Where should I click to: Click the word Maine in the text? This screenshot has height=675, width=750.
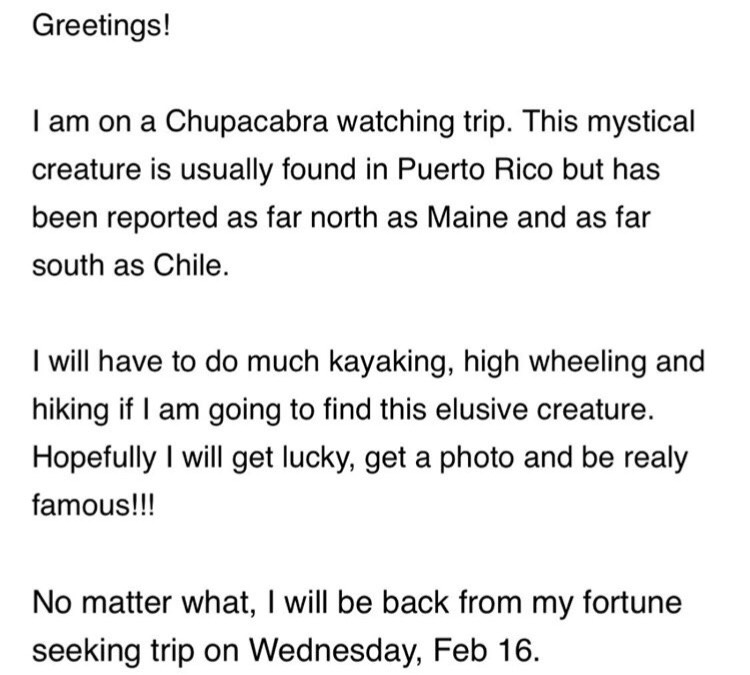click(x=467, y=217)
